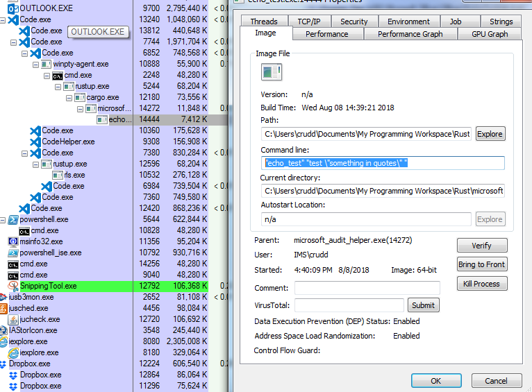Switch to the Environment tab

[x=408, y=22]
